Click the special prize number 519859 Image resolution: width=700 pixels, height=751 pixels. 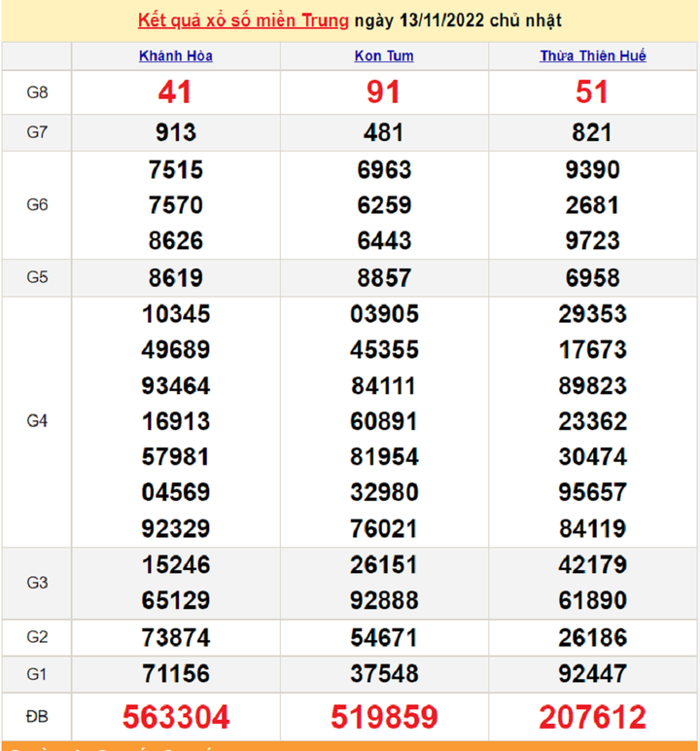point(384,718)
